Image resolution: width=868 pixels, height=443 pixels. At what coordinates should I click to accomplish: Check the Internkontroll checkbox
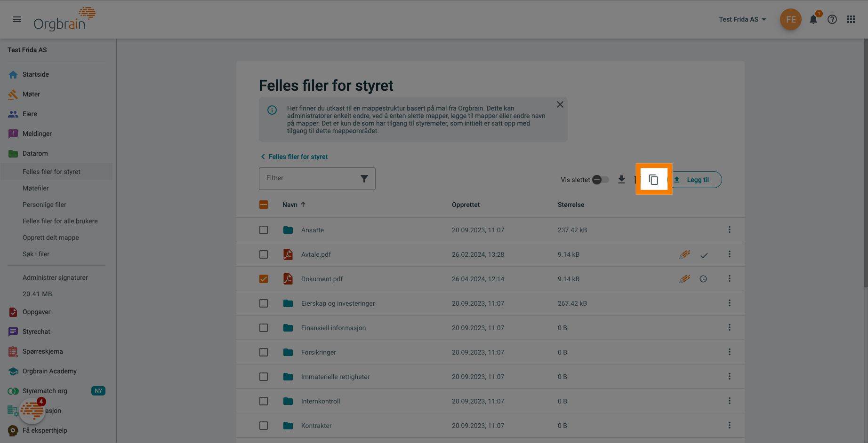pos(264,401)
